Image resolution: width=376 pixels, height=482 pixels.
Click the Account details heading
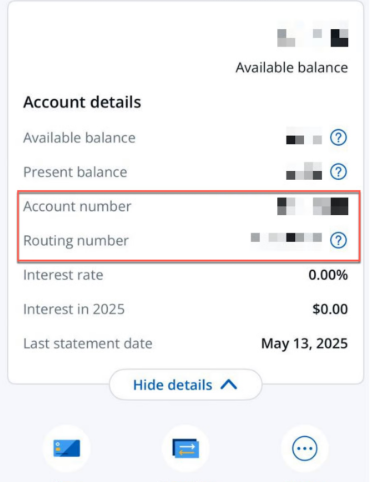82,102
